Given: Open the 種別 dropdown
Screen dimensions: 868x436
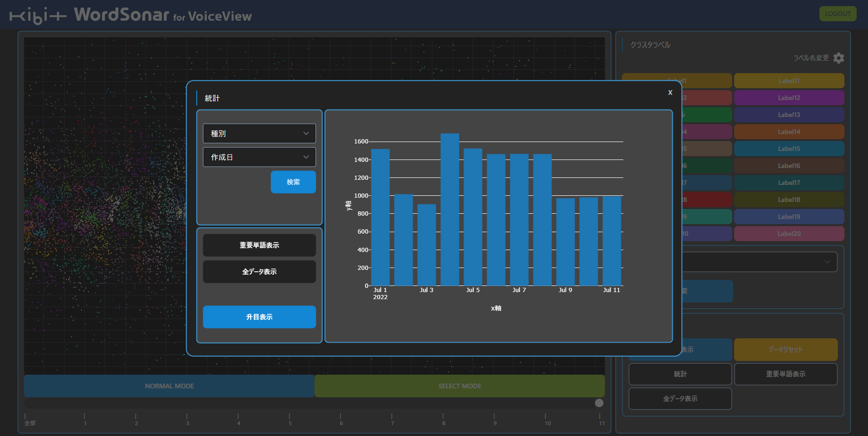Looking at the screenshot, I should 259,134.
